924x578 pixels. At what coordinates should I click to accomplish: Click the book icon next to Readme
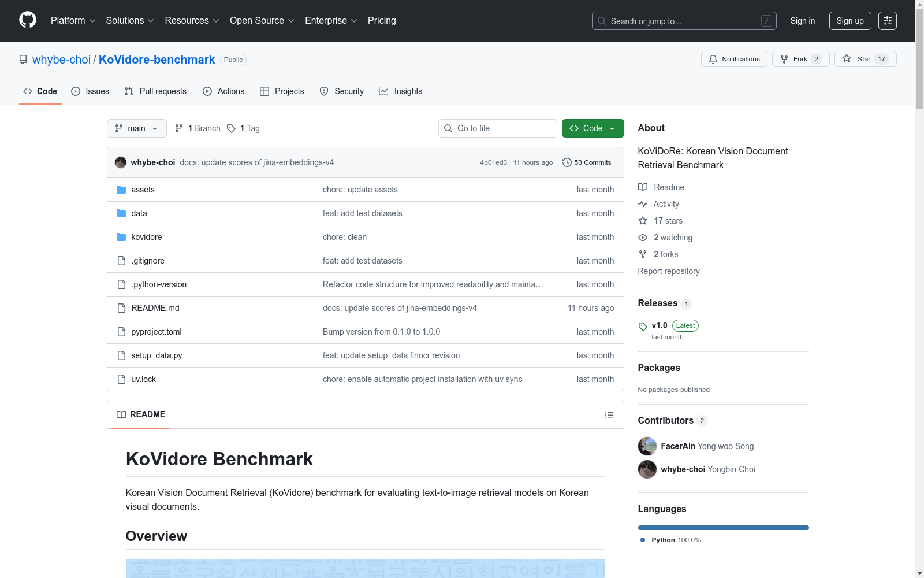[x=643, y=187]
